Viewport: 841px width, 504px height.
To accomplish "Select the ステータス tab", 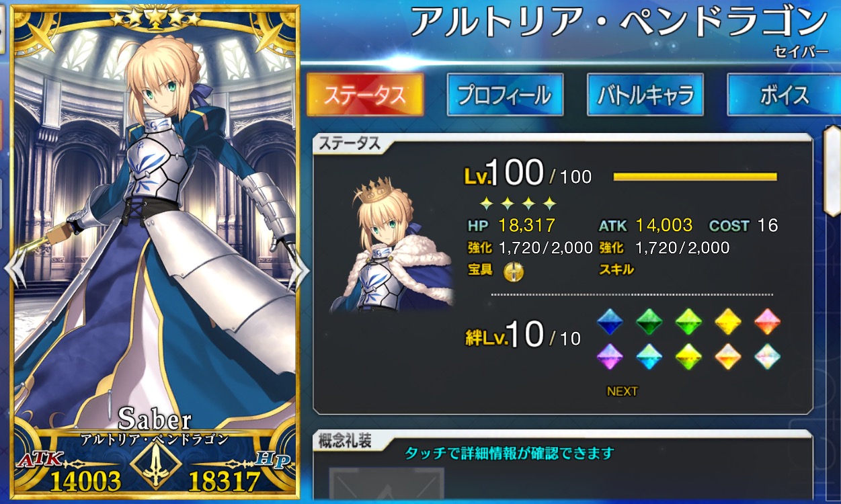I will [365, 95].
